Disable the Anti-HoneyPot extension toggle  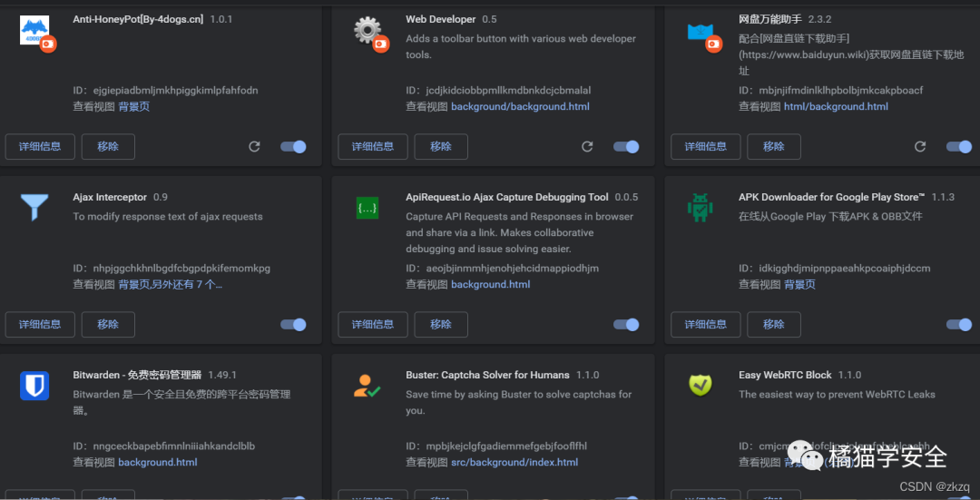click(293, 146)
